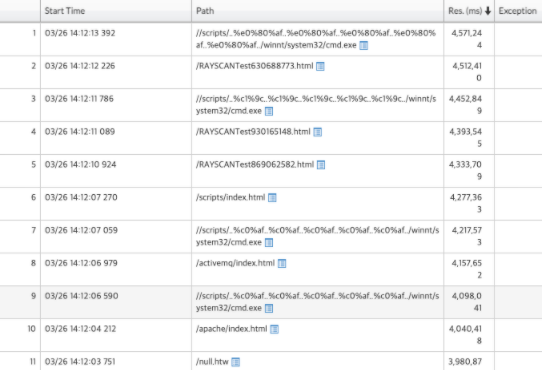Screen dimensions: 542x370
Task: Click detail icon beside /activemq/index.html path
Action: [282, 263]
